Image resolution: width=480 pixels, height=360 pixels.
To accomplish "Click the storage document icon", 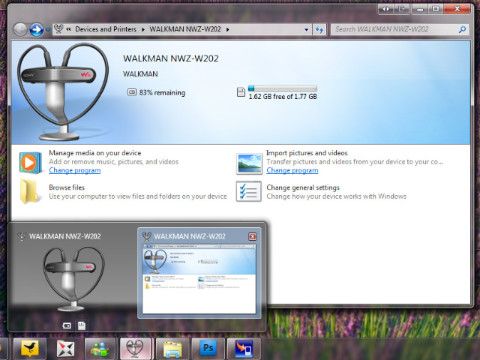I will tap(241, 92).
